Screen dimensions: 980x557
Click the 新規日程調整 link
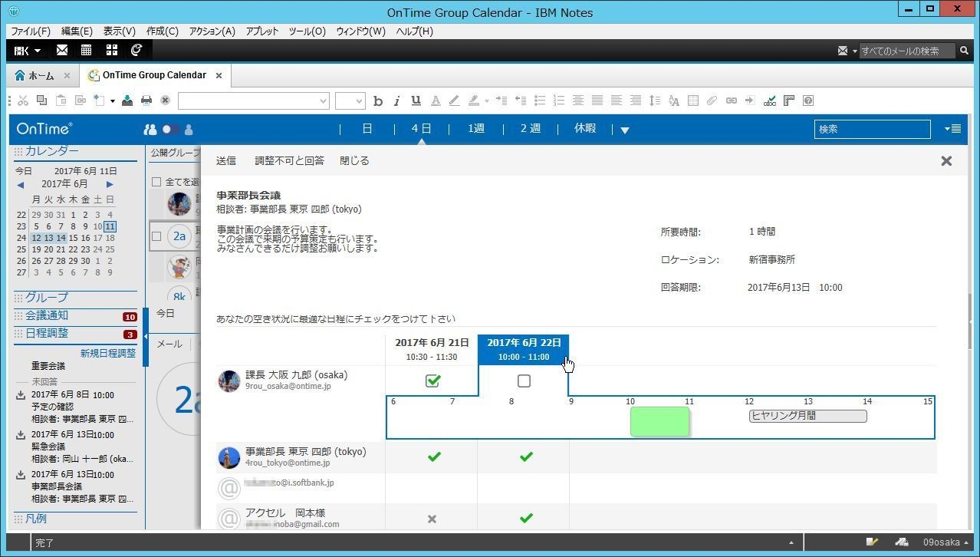tap(108, 353)
